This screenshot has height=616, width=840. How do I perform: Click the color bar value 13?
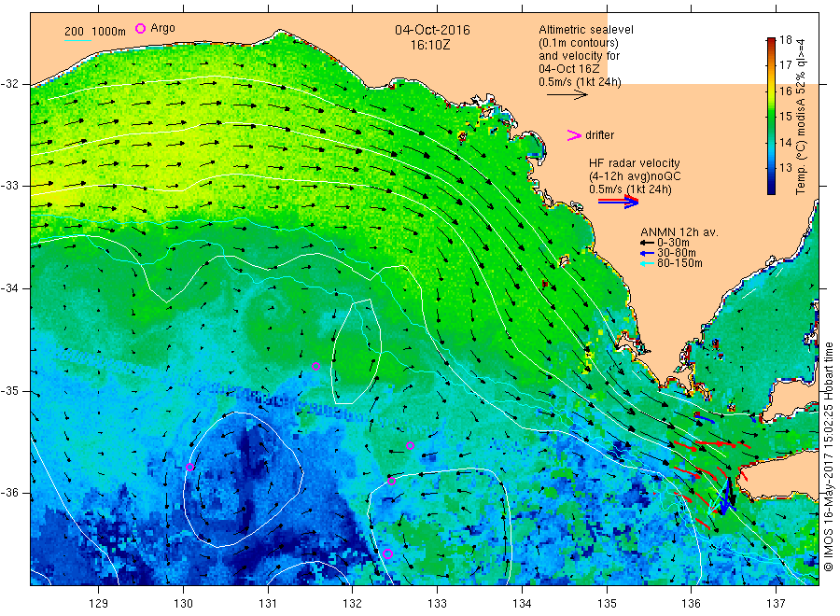pos(785,168)
